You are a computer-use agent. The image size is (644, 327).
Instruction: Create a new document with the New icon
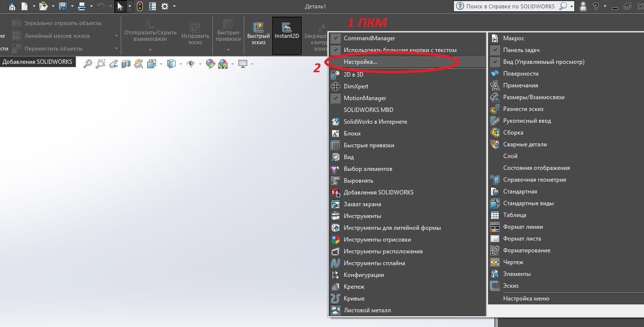pos(24,6)
